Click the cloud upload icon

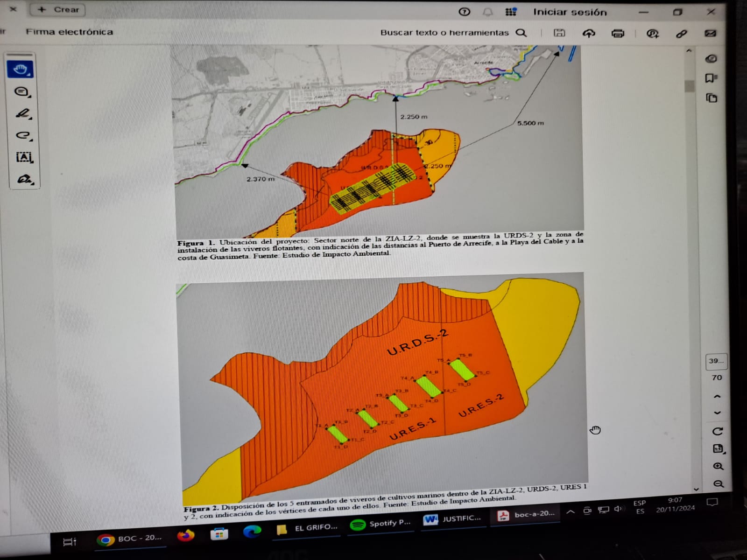click(589, 33)
